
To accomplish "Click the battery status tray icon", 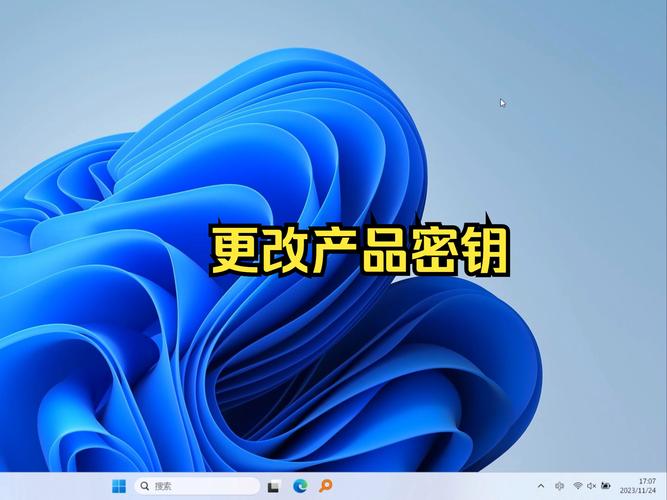I will point(606,486).
